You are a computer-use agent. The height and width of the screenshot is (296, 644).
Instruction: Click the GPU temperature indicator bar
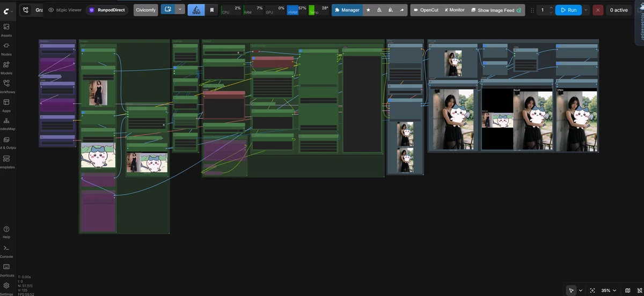click(319, 10)
